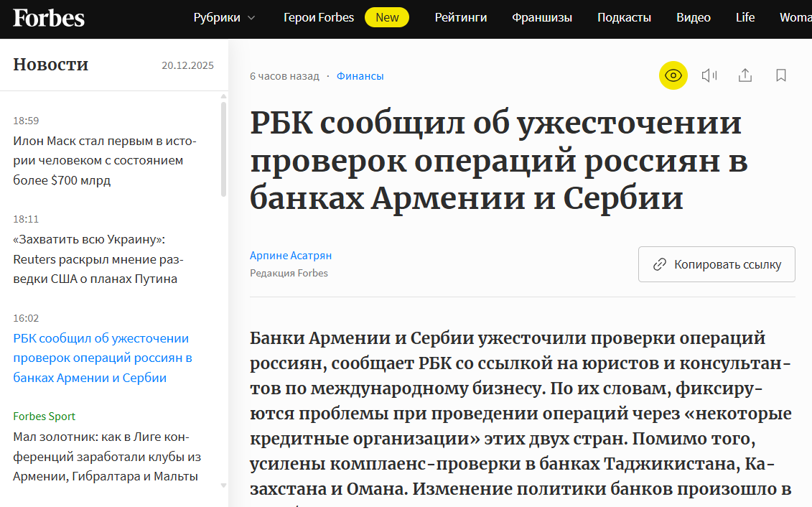This screenshot has height=507, width=812.
Task: Go to Франшизы section
Action: tap(542, 18)
